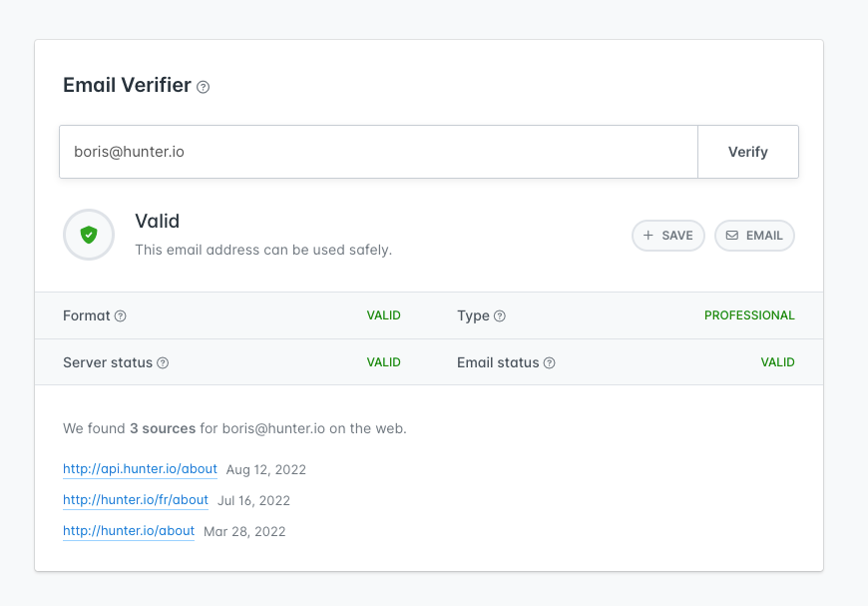
Task: Click the Server status help icon
Action: click(163, 362)
